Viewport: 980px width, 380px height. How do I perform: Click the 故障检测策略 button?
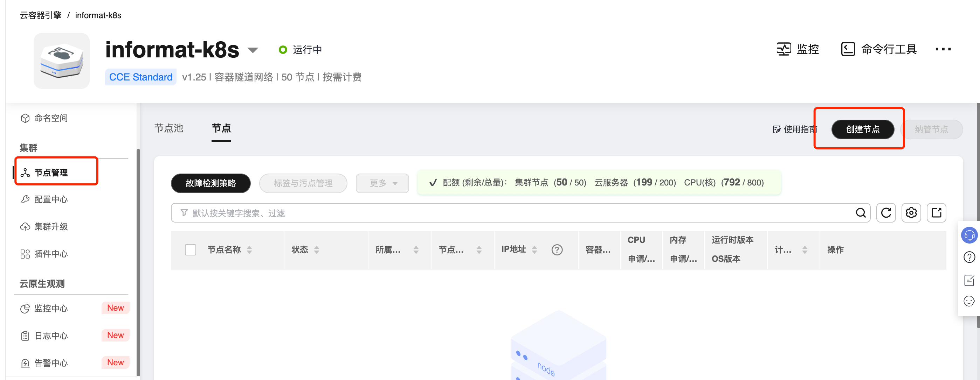coord(211,183)
